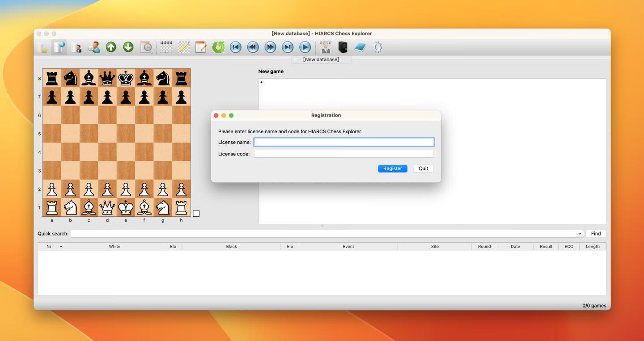Click the green flip board icon

218,47
